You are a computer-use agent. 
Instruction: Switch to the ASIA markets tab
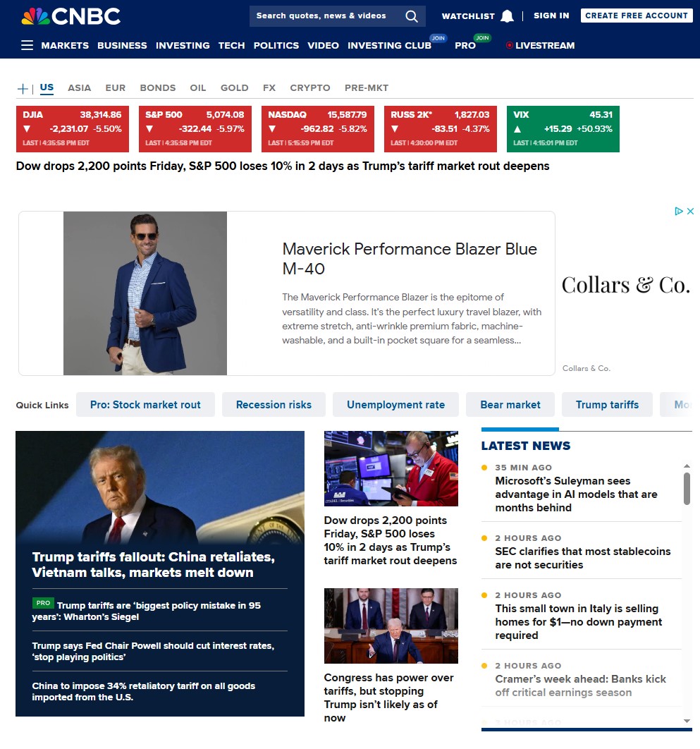(79, 88)
